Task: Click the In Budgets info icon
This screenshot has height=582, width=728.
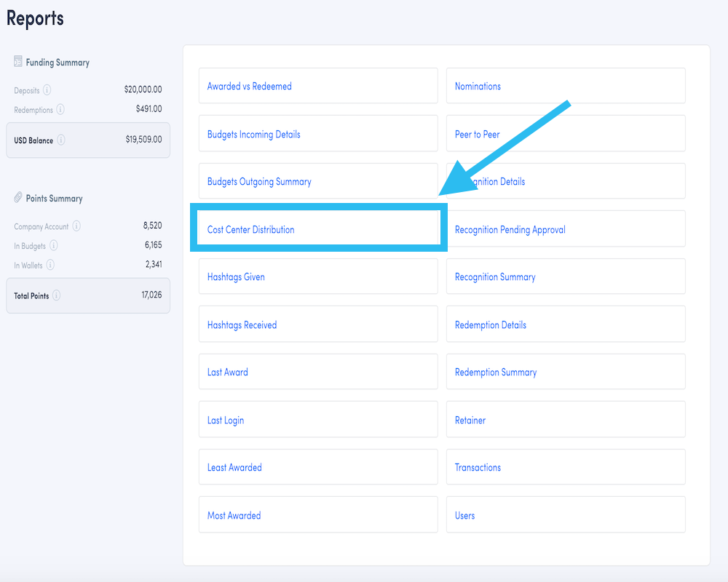Action: coord(55,244)
